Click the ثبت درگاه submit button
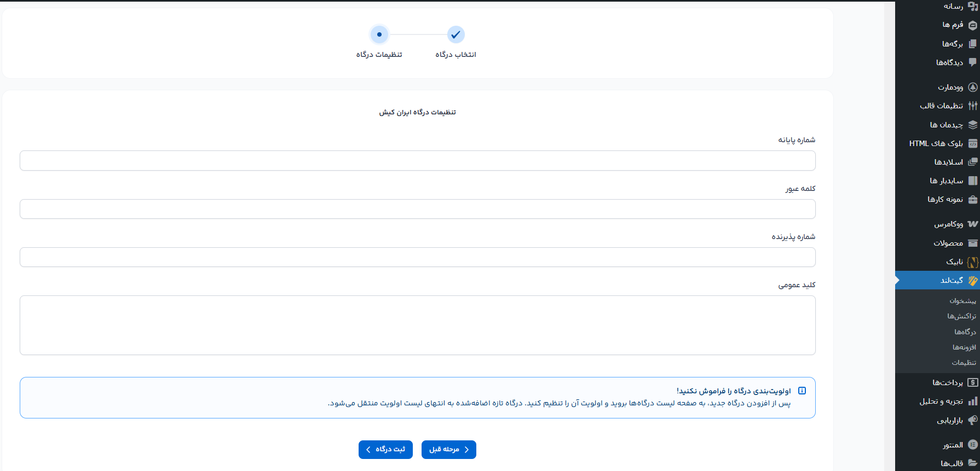 (385, 450)
